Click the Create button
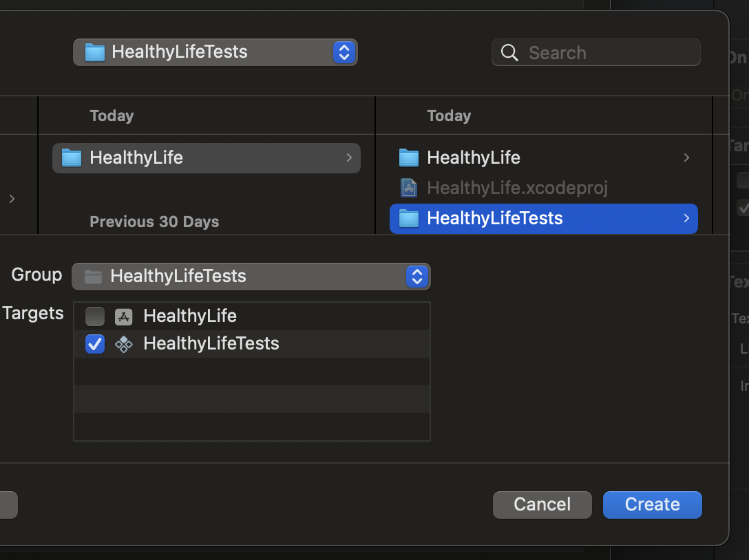Image resolution: width=749 pixels, height=560 pixels. (x=653, y=505)
